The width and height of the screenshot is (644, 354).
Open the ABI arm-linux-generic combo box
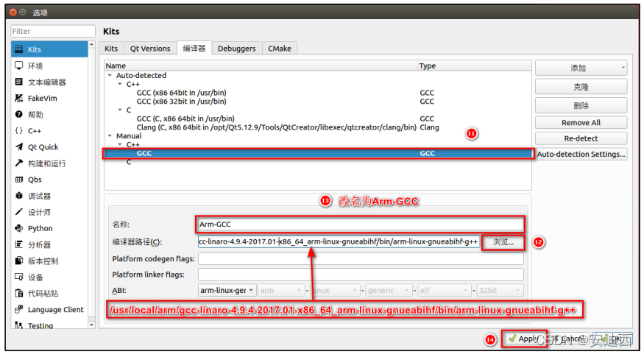click(227, 291)
